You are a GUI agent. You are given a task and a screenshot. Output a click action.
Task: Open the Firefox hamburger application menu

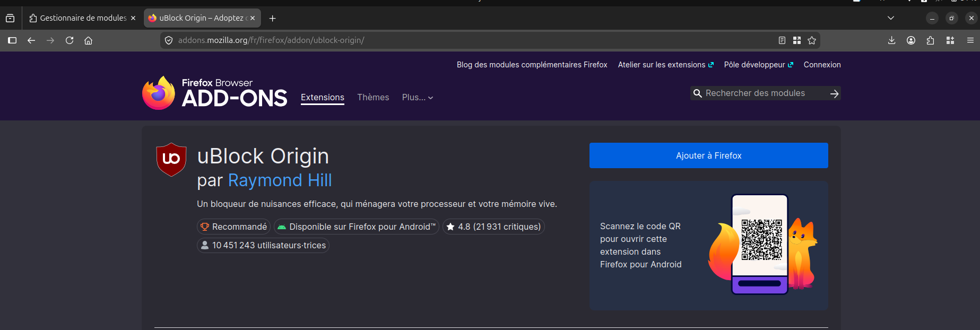pyautogui.click(x=970, y=40)
